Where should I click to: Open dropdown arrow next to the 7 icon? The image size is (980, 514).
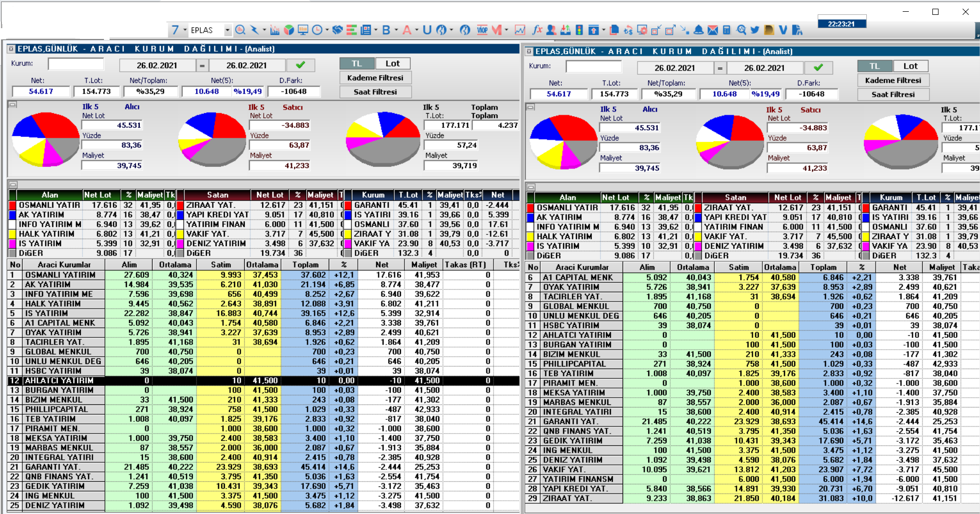tap(185, 30)
